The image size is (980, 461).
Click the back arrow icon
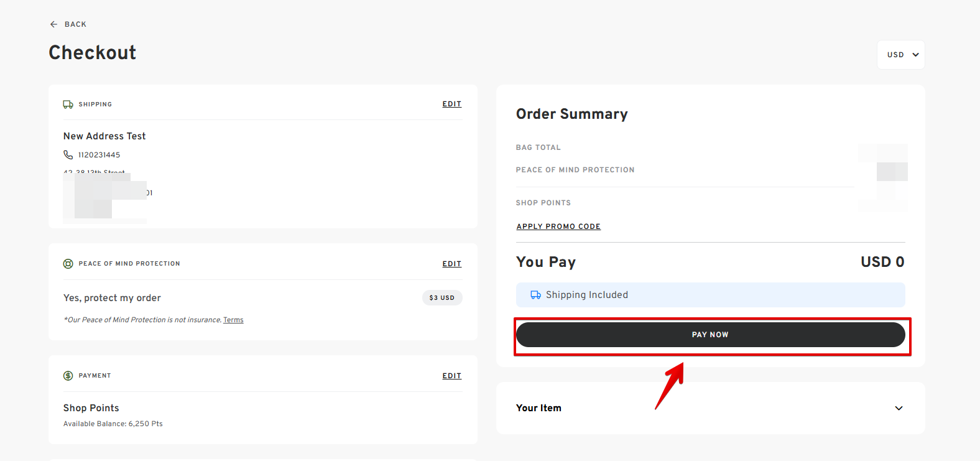point(53,24)
